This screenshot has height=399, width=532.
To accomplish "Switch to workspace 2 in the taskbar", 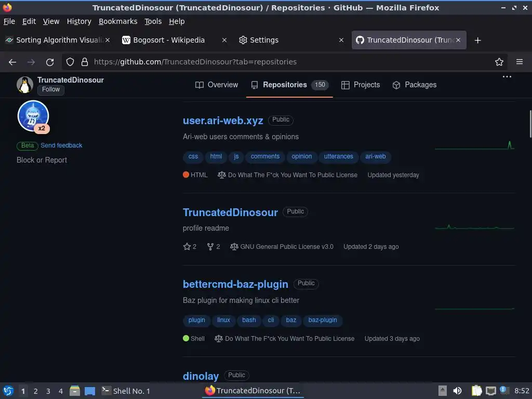I will pyautogui.click(x=36, y=391).
